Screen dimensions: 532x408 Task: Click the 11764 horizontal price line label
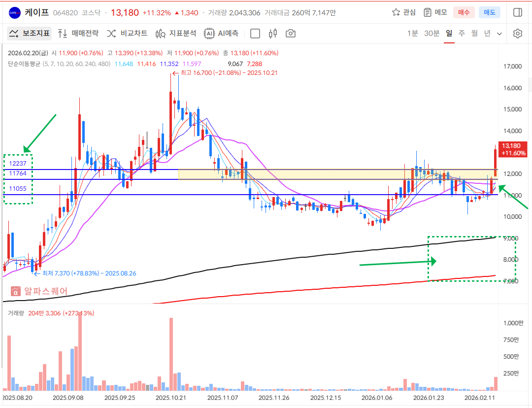click(17, 173)
